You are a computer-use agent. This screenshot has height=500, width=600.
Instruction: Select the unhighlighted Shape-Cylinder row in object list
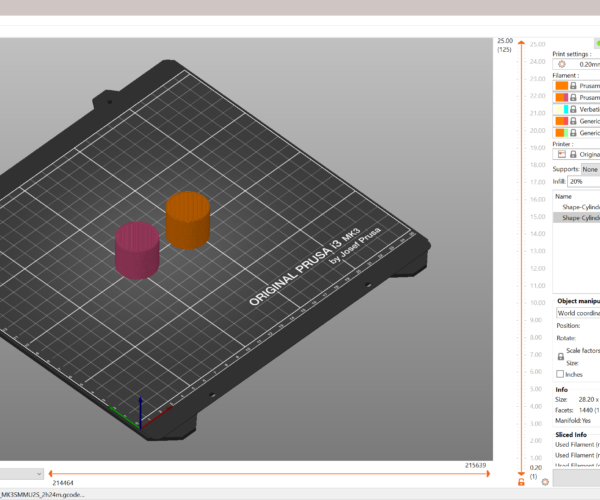click(576, 207)
